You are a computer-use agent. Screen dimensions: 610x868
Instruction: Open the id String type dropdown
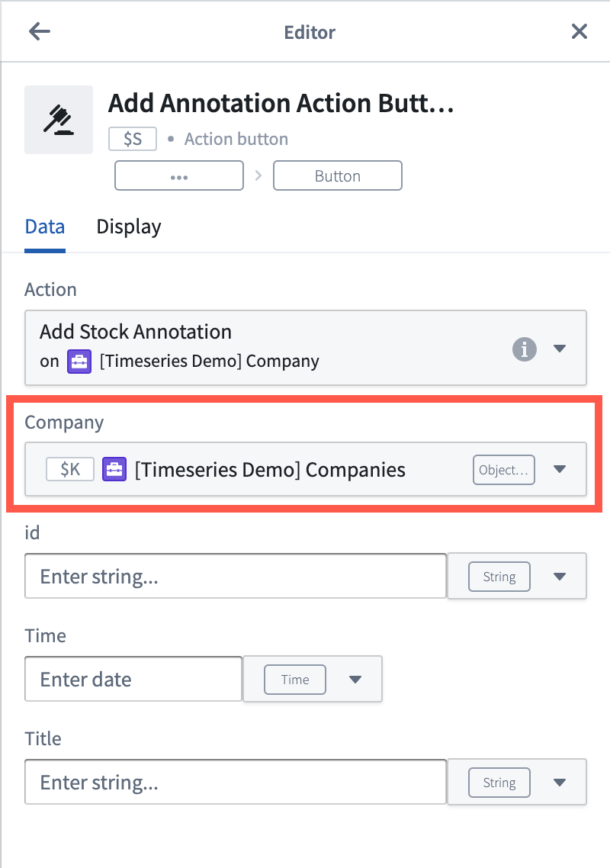pyautogui.click(x=560, y=577)
